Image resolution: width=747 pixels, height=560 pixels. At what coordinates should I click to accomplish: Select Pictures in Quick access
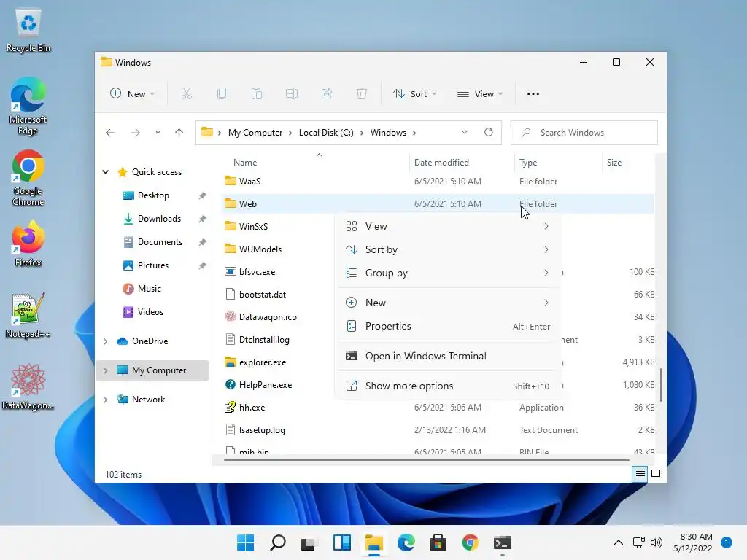coord(153,265)
